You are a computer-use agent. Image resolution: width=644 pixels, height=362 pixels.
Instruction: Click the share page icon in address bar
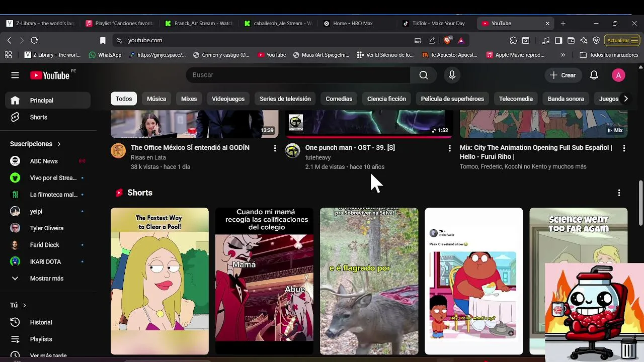pyautogui.click(x=432, y=40)
